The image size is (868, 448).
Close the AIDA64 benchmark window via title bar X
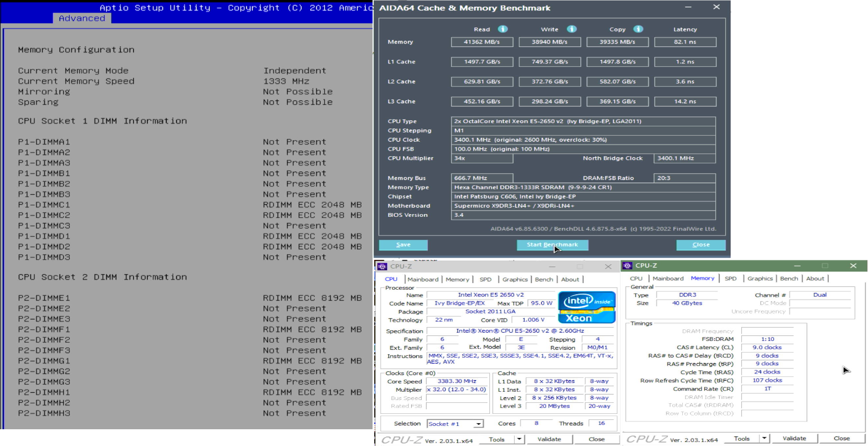click(x=716, y=7)
